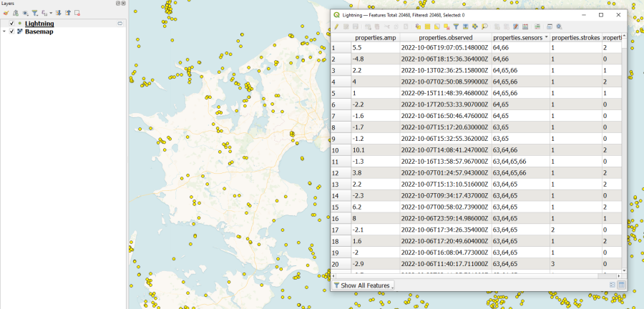Click Collapse All icon in Layers panel
The height and width of the screenshot is (309, 644).
(67, 13)
